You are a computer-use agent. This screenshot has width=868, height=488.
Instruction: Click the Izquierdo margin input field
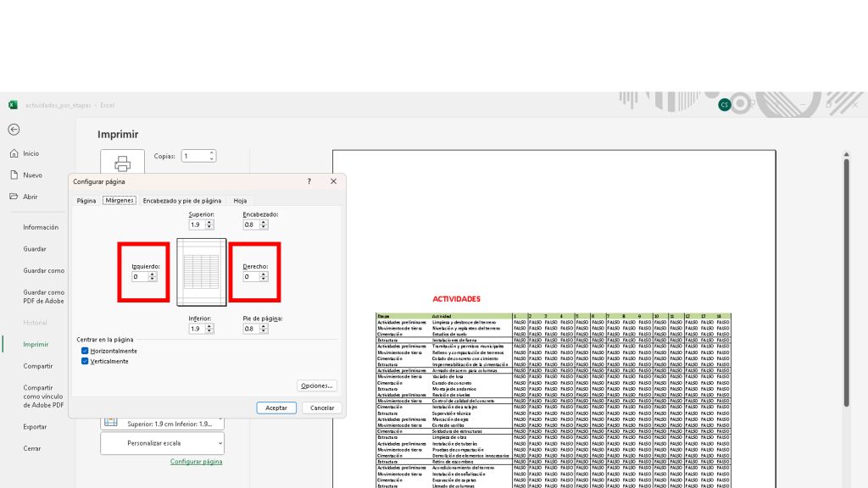click(139, 277)
